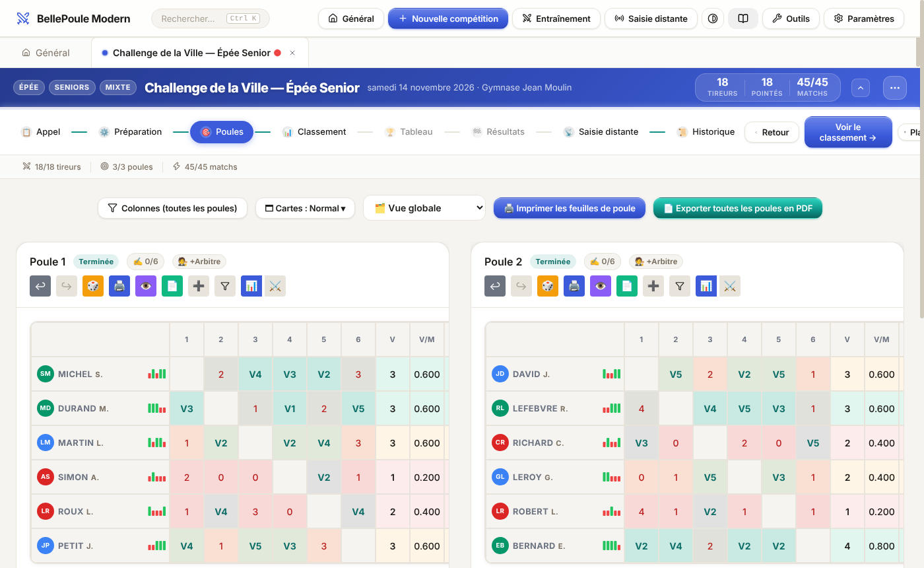
Task: Toggle the contrast theme button in top bar
Action: tap(713, 18)
